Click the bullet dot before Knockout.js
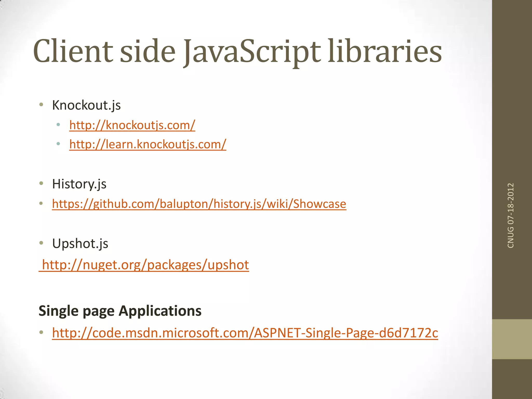 41,105
